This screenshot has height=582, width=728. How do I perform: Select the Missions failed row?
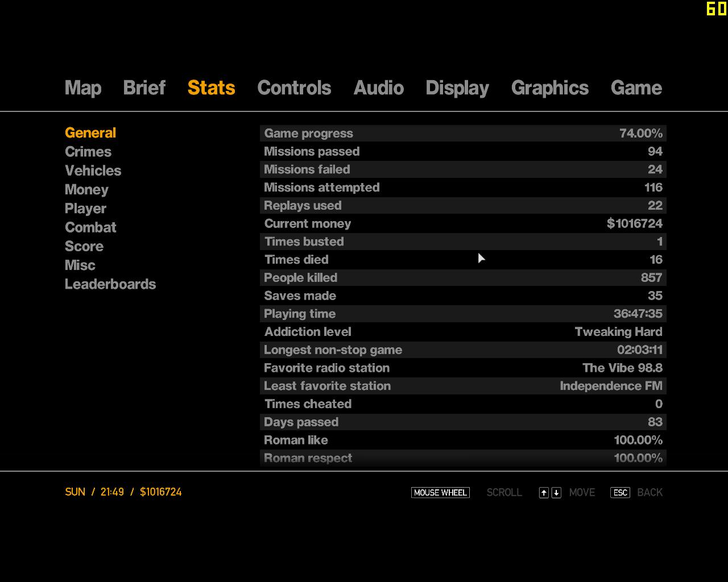click(463, 169)
